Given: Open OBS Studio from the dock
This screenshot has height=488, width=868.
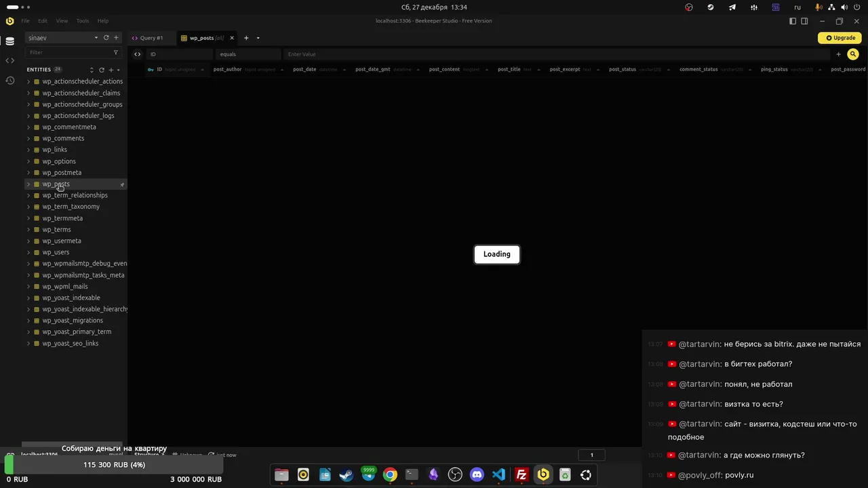Looking at the screenshot, I should pyautogui.click(x=455, y=475).
